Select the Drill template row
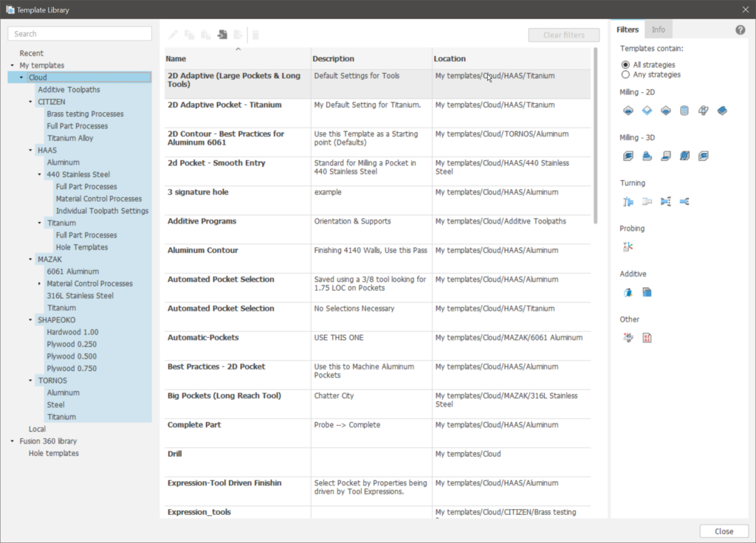The width and height of the screenshot is (756, 543). point(377,462)
